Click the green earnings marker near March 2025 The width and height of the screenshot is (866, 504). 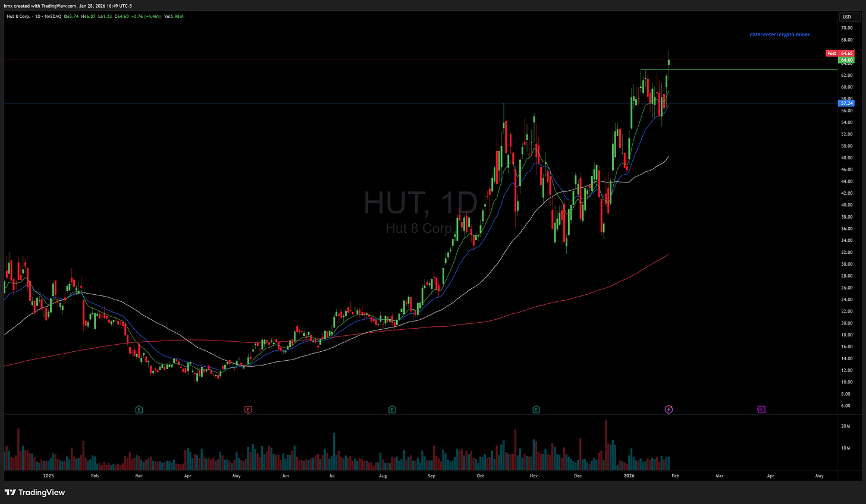coord(139,409)
